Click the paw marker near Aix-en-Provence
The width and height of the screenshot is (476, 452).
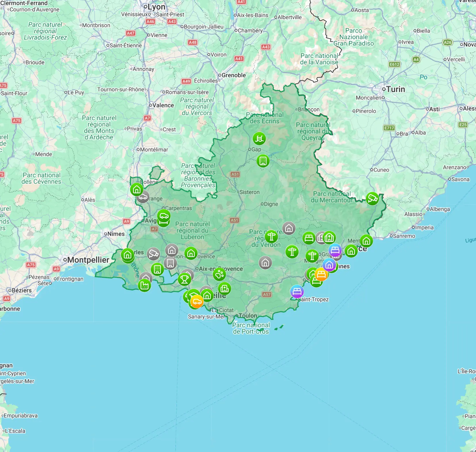click(219, 274)
